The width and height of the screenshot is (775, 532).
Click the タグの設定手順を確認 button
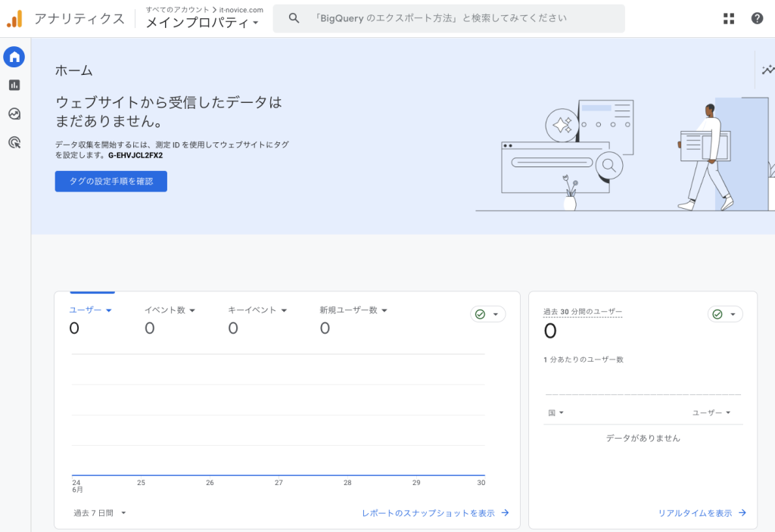[x=110, y=181]
